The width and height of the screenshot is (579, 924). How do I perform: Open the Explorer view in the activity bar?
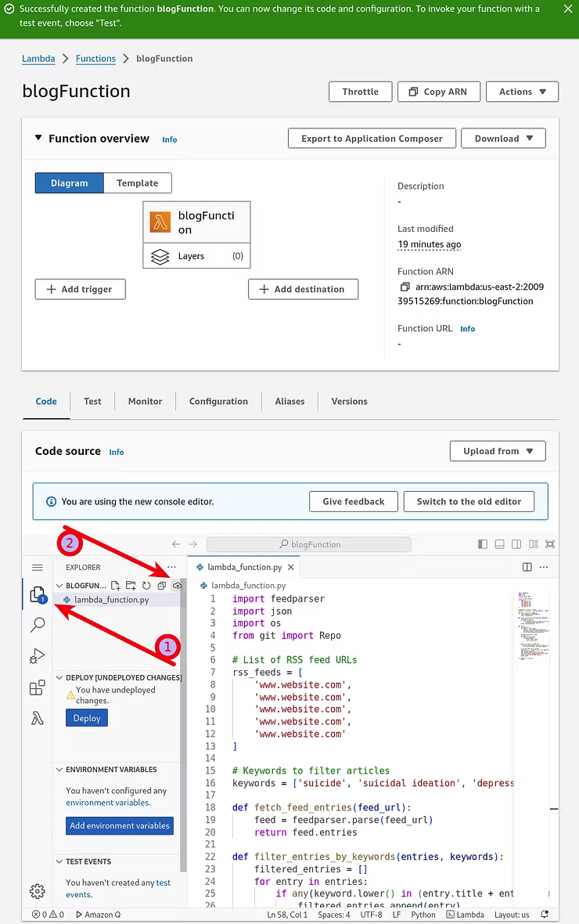pos(37,594)
